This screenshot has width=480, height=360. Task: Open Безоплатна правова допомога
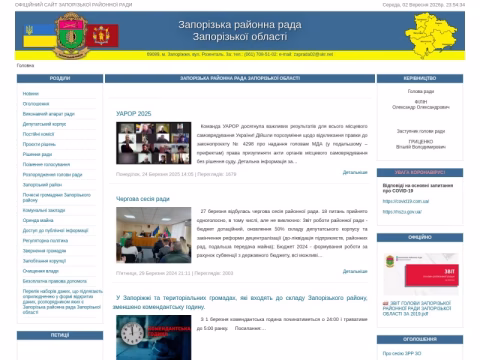[55, 281]
